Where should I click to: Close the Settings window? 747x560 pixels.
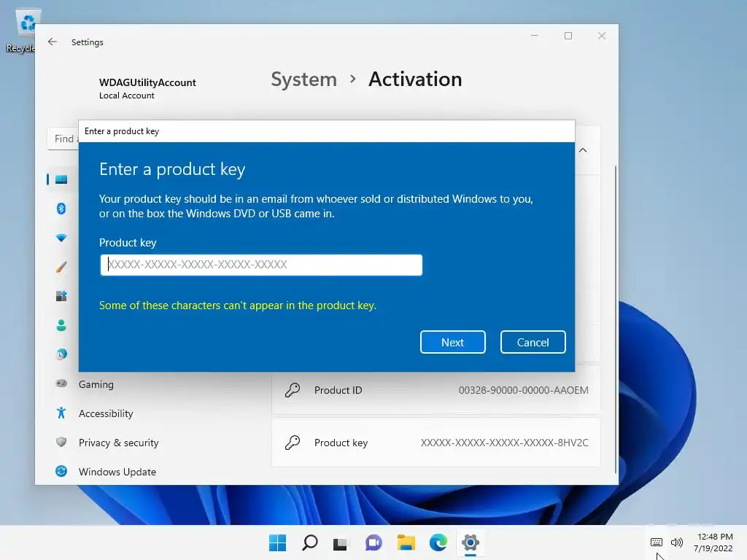tap(602, 36)
